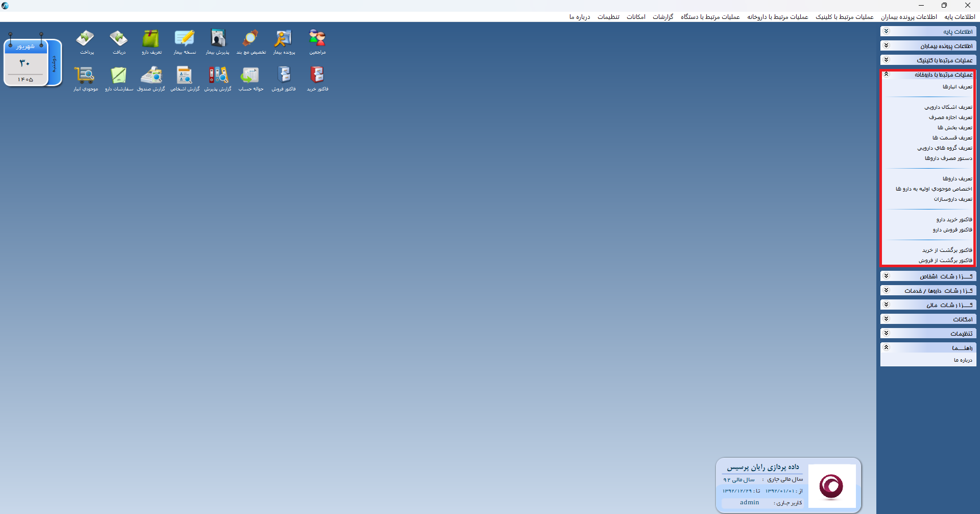Click اختصاص موجودی اولیه به دارو ها link
980x514 pixels.
point(934,189)
